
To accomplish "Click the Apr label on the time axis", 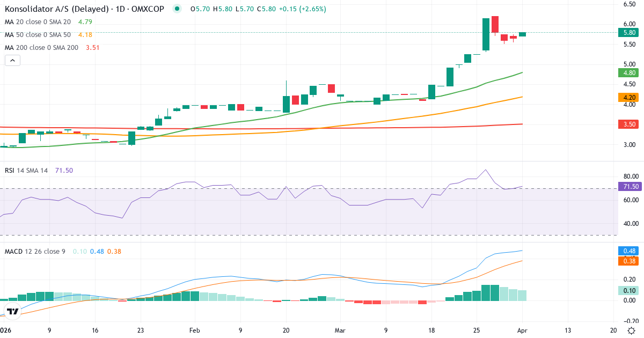I will pos(522,330).
